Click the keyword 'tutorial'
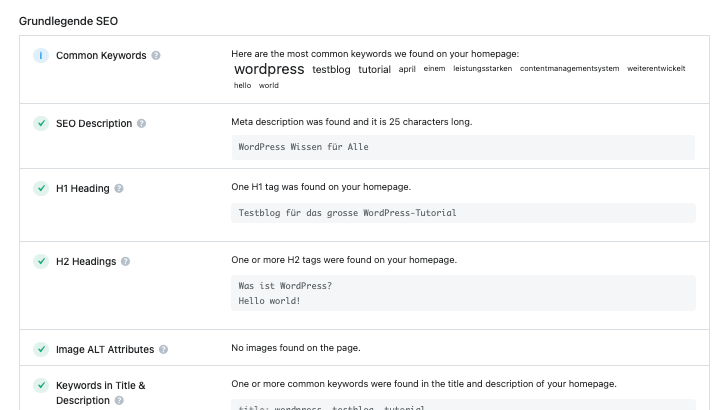Screen dimensions: 726x410 (x=375, y=69)
